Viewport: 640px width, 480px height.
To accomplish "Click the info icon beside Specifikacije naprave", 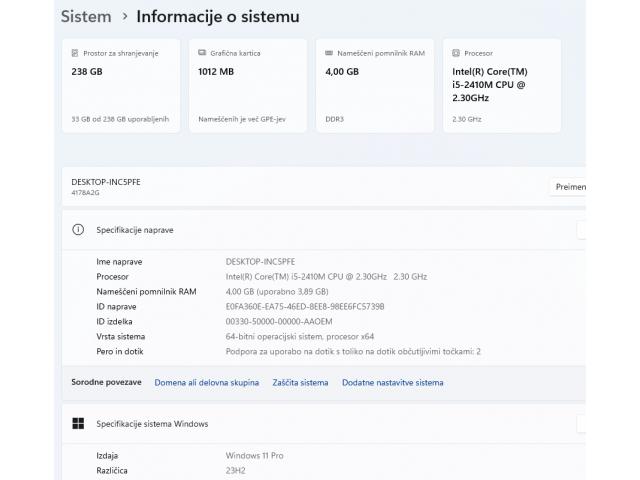I will 78,229.
